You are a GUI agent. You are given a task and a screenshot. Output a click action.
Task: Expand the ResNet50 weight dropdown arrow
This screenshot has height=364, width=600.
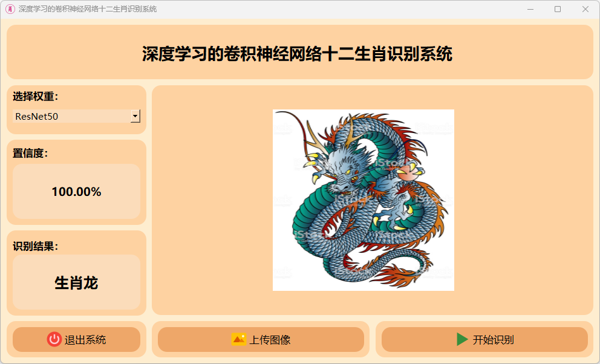135,116
